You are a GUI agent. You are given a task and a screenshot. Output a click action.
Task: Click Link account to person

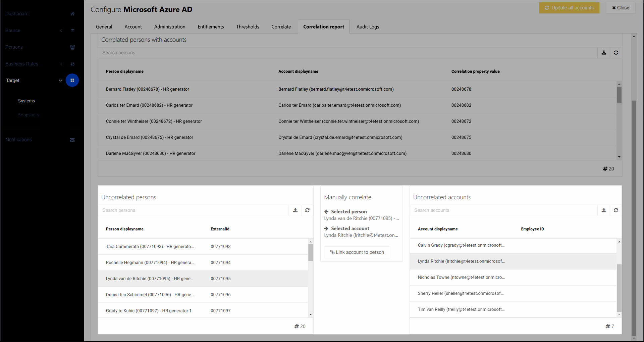pyautogui.click(x=357, y=252)
